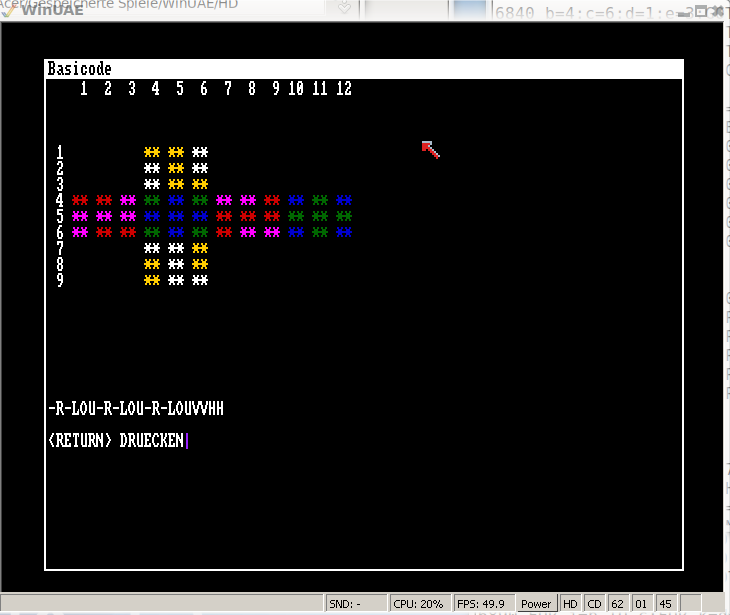
Task: Click the red cell at row 4, column 1
Action: click(x=80, y=201)
